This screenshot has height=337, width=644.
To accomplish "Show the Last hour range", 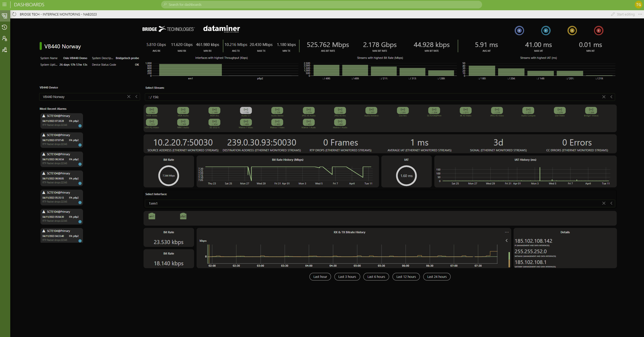I will 320,277.
